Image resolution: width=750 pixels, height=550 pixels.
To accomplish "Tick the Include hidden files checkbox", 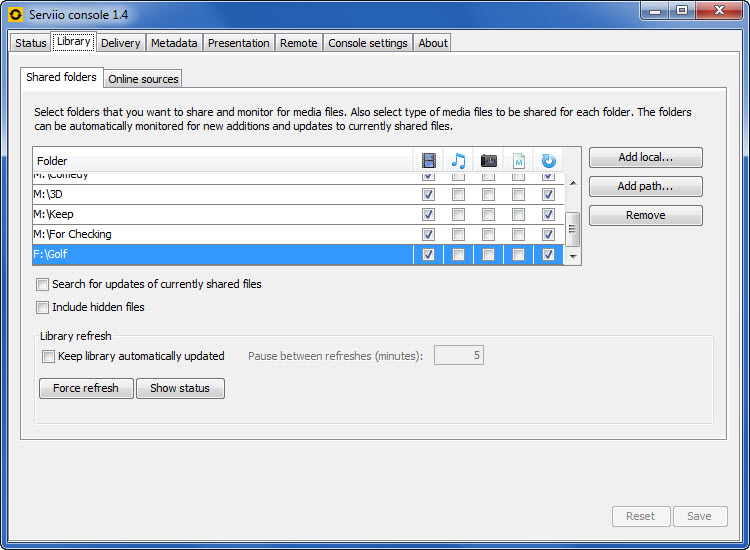I will click(x=43, y=308).
